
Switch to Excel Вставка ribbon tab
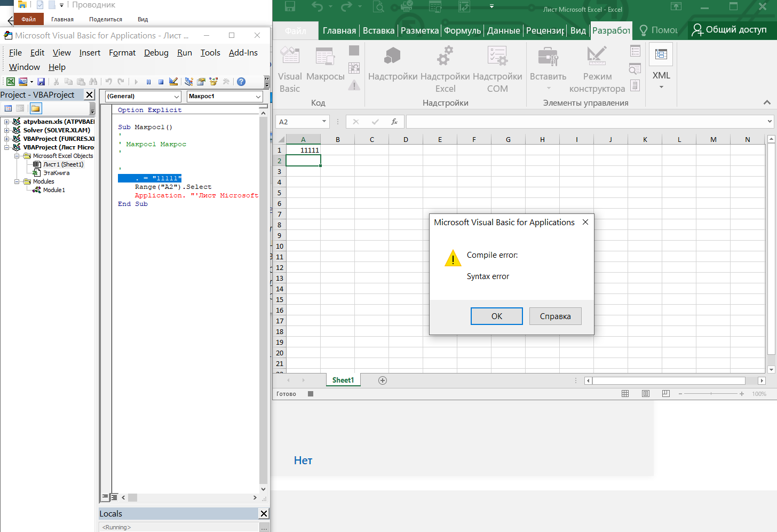(379, 30)
